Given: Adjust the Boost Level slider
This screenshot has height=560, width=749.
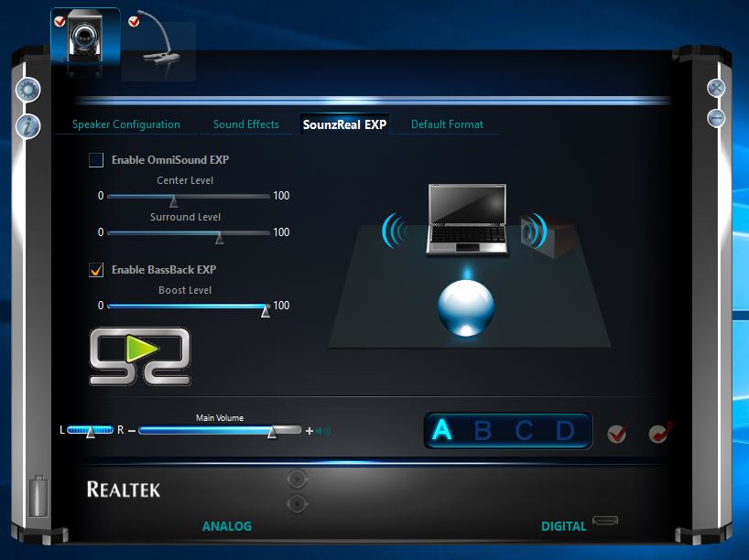Looking at the screenshot, I should (189, 306).
